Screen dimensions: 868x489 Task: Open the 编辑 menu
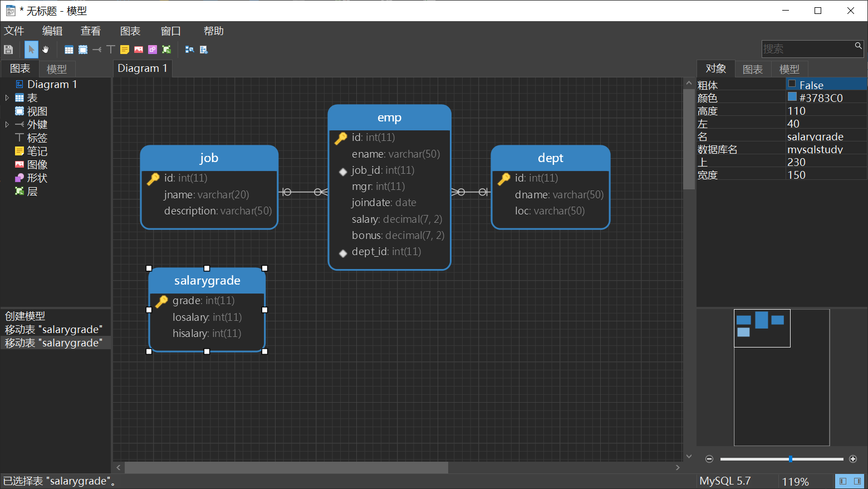(x=52, y=31)
